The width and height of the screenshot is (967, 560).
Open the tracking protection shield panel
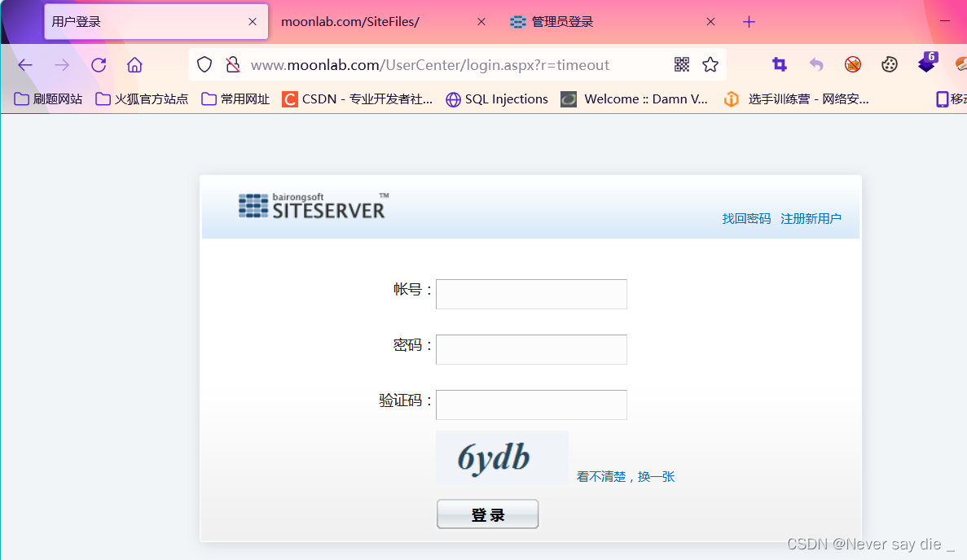tap(204, 64)
